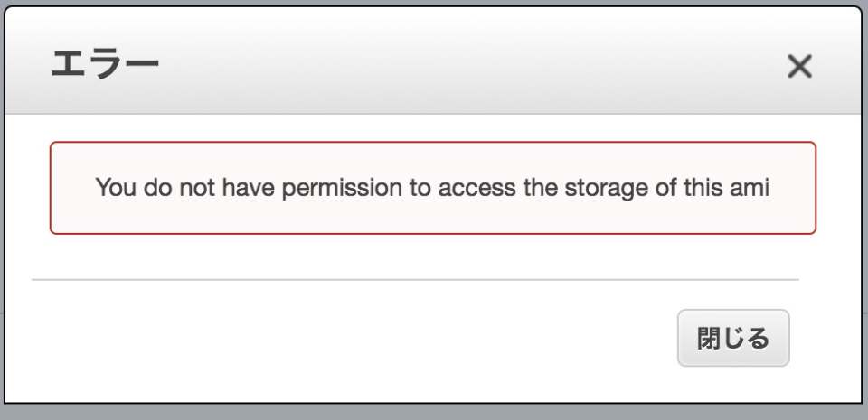Click the dimmed background below the dialog
868x420 pixels.
[x=434, y=413]
